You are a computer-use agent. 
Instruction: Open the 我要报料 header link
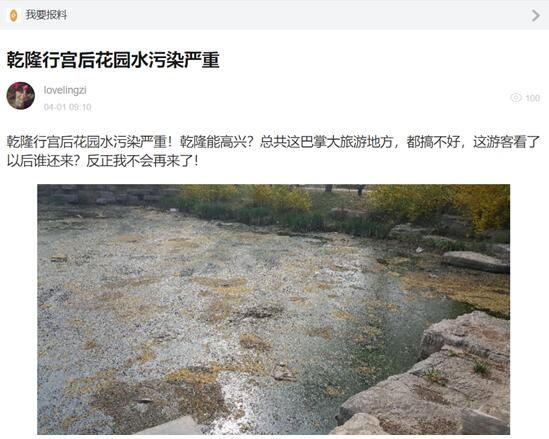[46, 15]
